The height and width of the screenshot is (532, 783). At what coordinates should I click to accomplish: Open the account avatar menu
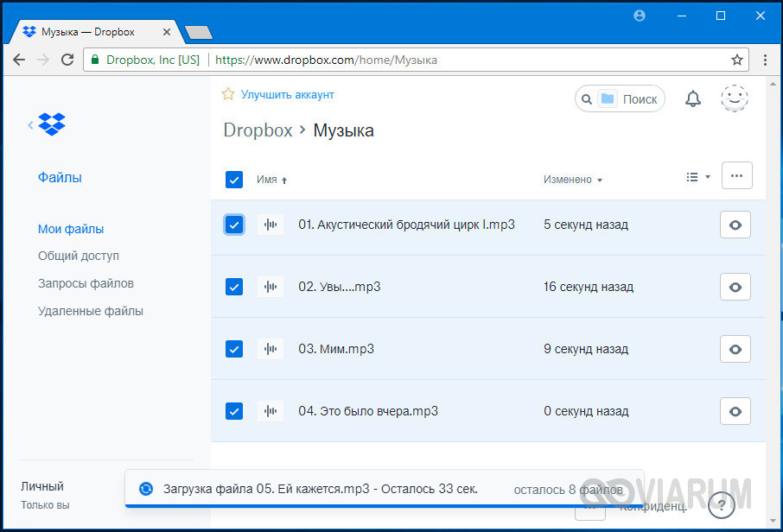pos(735,99)
